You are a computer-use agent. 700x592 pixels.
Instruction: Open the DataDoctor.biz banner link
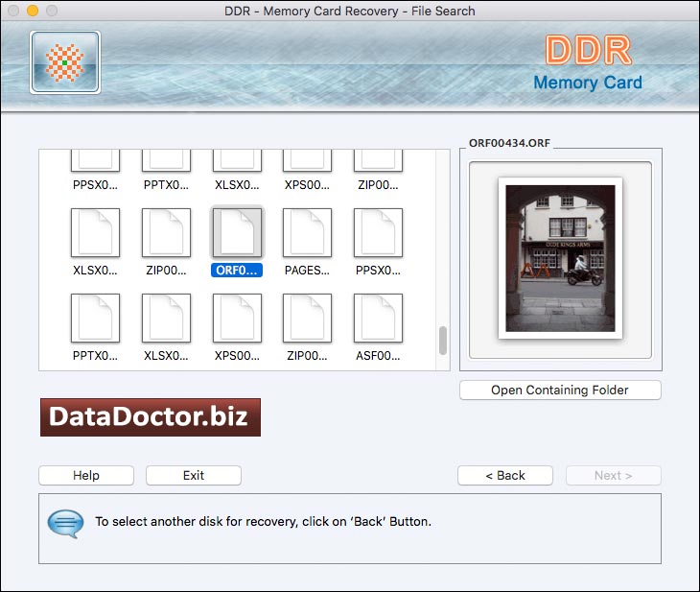click(x=150, y=417)
